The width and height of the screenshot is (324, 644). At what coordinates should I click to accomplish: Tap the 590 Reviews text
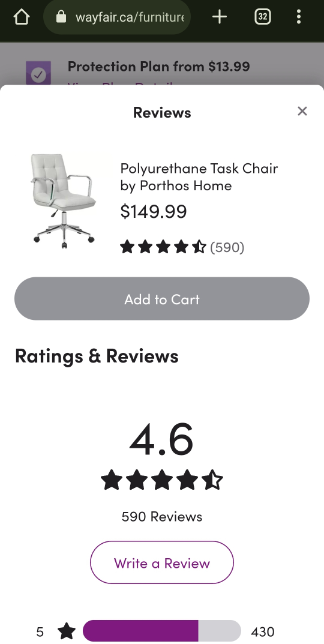pyautogui.click(x=162, y=516)
